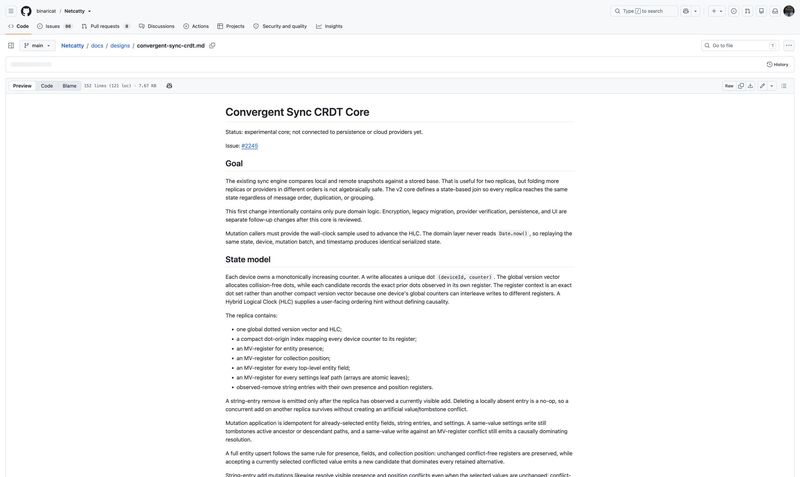Open the GitHub homepage via Octocat logo
Image resolution: width=800 pixels, height=477 pixels.
click(26, 11)
